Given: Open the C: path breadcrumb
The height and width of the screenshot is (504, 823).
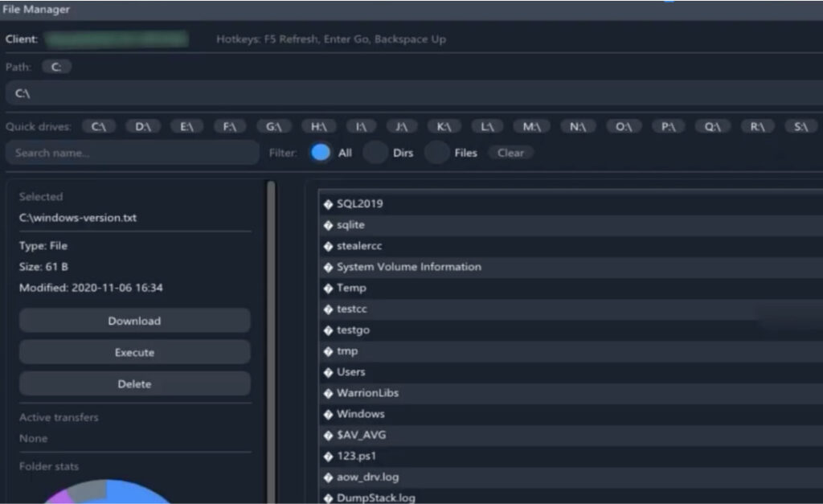Looking at the screenshot, I should coord(55,67).
